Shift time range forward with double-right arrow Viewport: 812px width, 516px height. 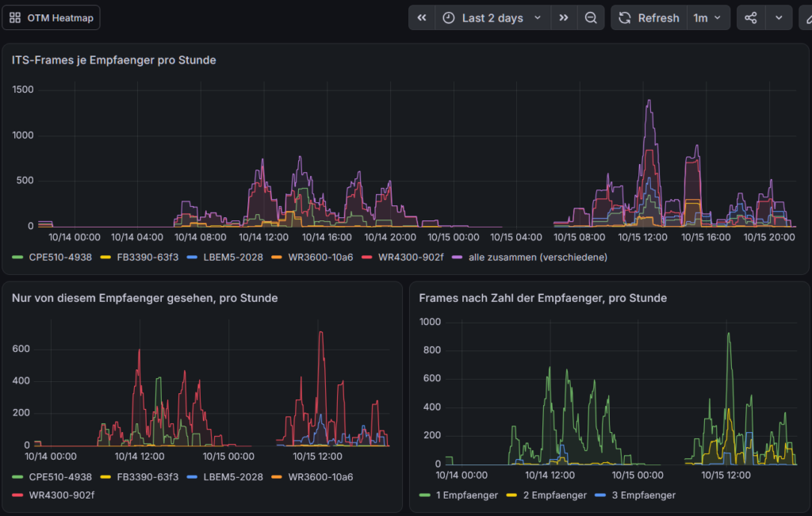(x=564, y=17)
